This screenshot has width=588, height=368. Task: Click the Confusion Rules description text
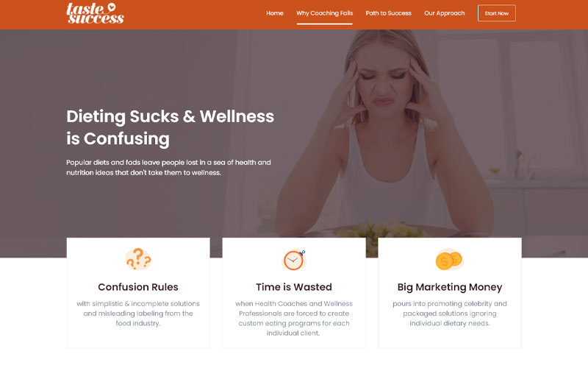point(138,314)
